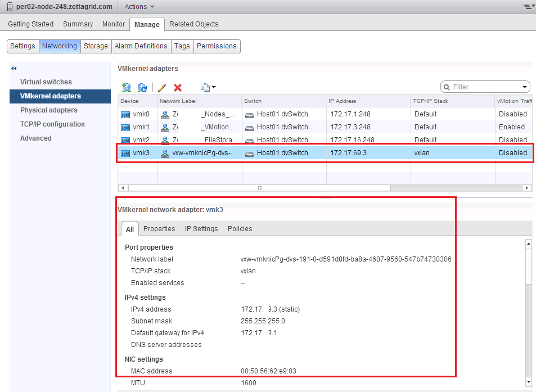Image resolution: width=536 pixels, height=392 pixels.
Task: Open the Properties details tab
Action: [x=159, y=229]
